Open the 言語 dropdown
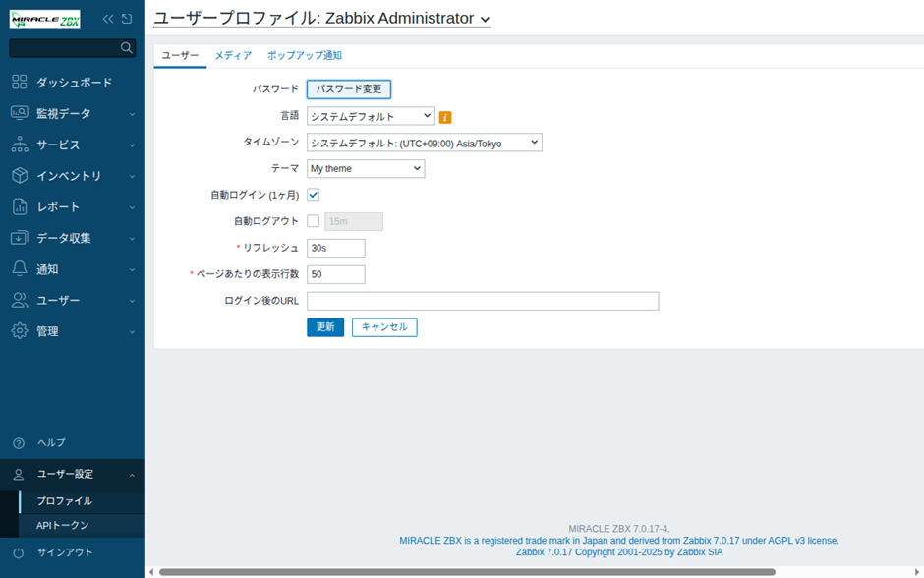The height and width of the screenshot is (578, 924). [x=371, y=116]
